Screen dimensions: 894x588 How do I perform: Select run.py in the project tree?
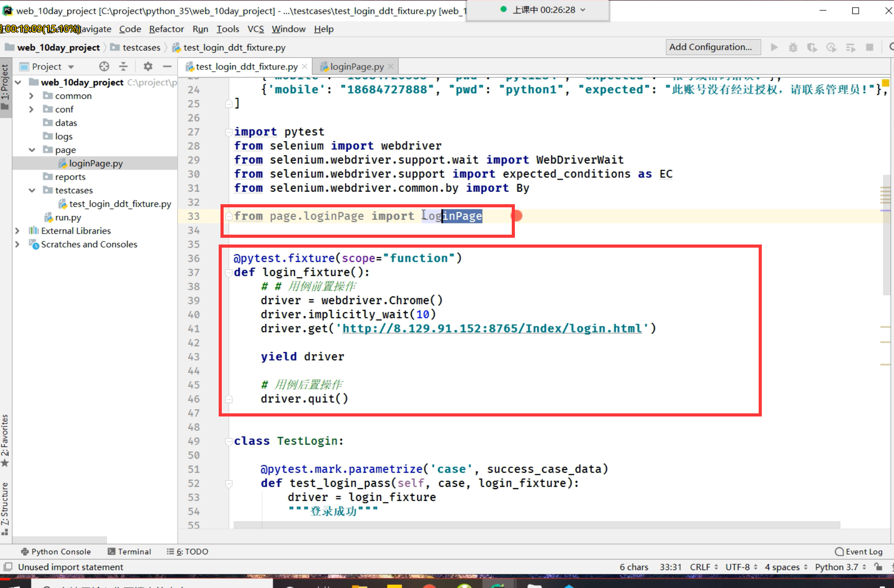68,218
